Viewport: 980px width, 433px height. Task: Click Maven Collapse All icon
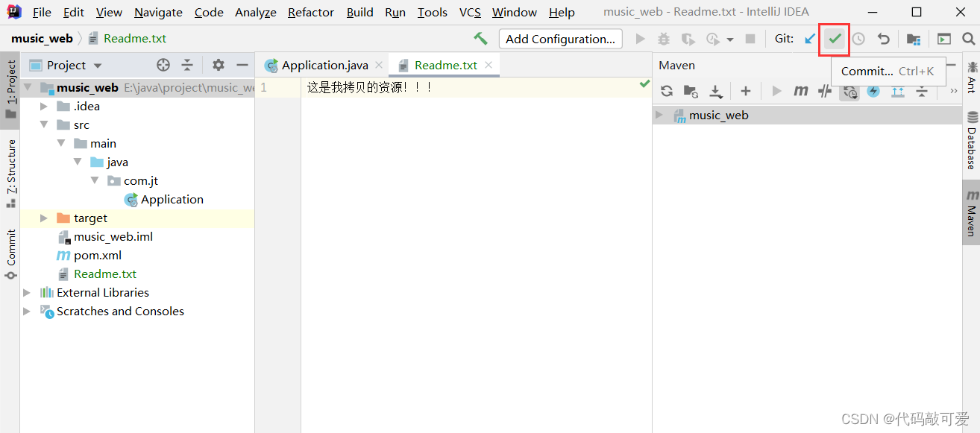coord(922,91)
